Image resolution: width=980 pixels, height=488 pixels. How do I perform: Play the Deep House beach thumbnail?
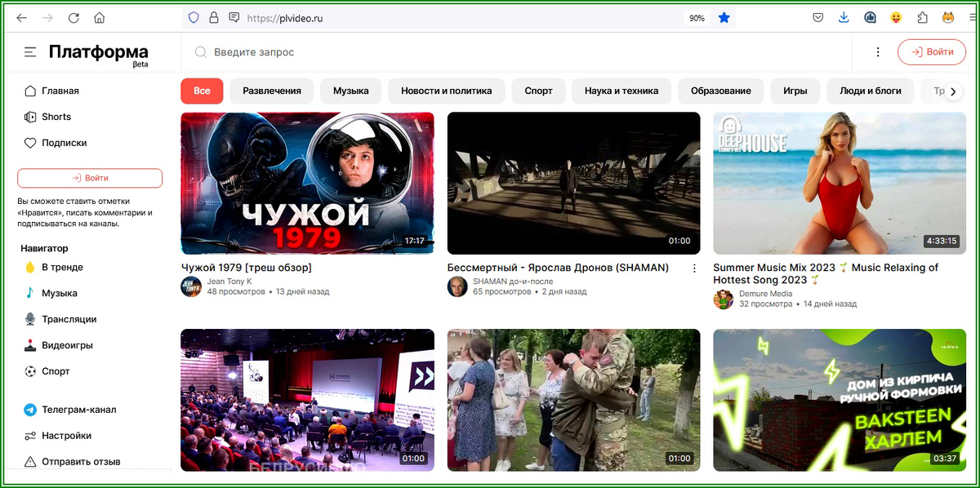pos(840,183)
